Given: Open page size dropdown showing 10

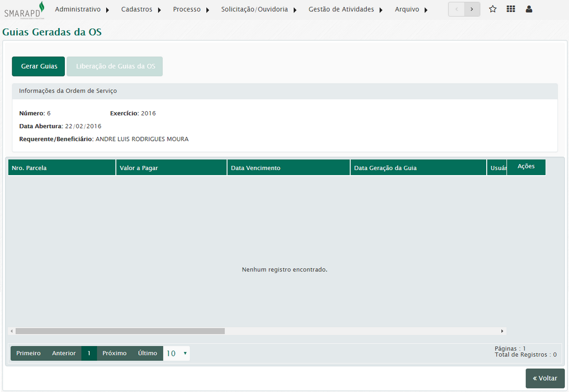Looking at the screenshot, I should [x=177, y=353].
